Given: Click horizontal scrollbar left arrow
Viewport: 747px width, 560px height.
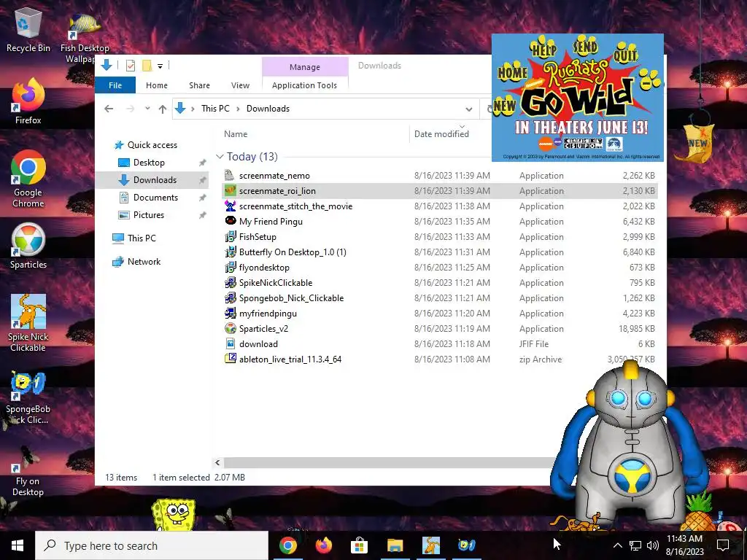Looking at the screenshot, I should [217, 462].
